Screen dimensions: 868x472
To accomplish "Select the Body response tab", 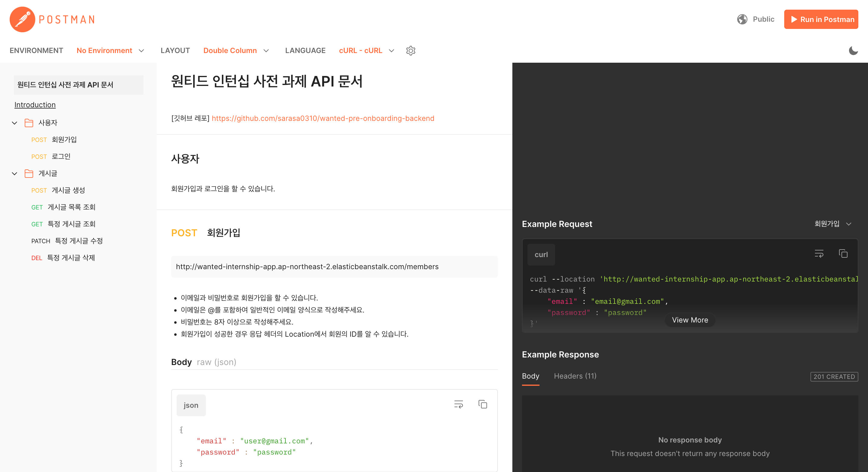I will click(x=530, y=376).
